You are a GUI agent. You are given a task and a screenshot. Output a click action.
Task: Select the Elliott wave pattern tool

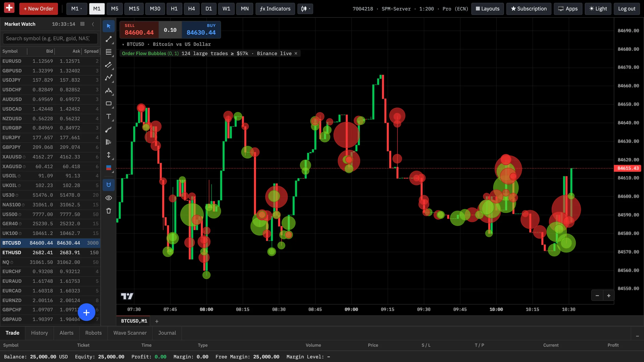click(x=108, y=91)
